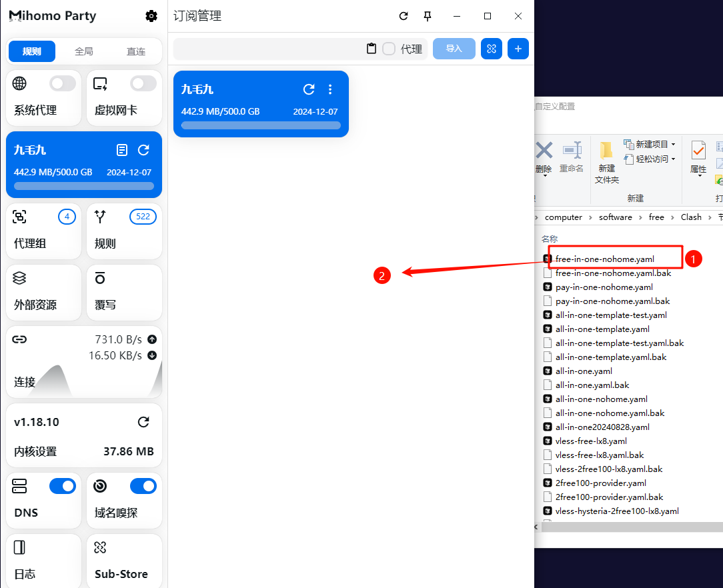Refresh the subscription list in header

403,16
